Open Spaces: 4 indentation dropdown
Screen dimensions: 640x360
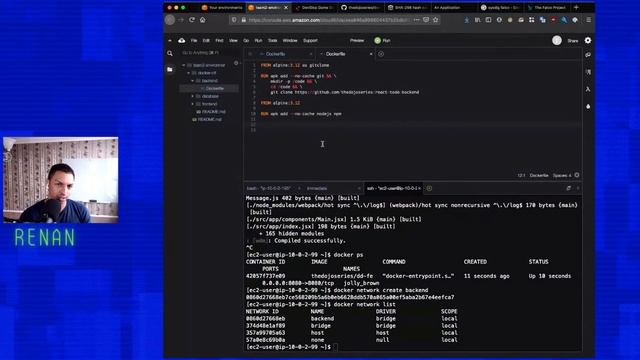(562, 176)
